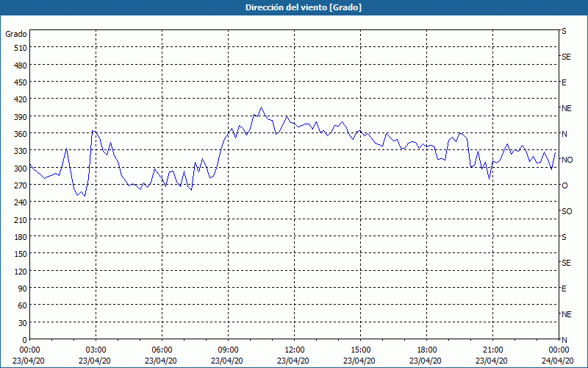Select the 210 value on the Grado axis
Image resolution: width=588 pixels, height=368 pixels.
[x=21, y=220]
